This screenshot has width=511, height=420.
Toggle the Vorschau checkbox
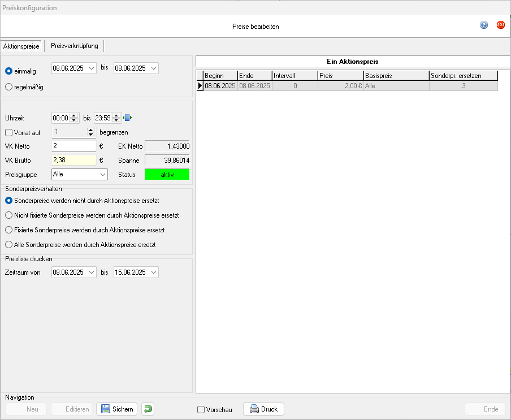201,410
